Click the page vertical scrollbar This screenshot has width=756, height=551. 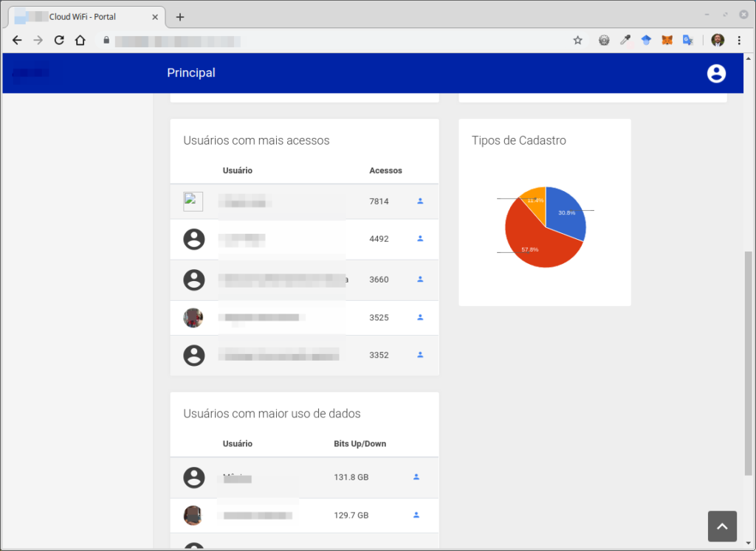pos(749,361)
